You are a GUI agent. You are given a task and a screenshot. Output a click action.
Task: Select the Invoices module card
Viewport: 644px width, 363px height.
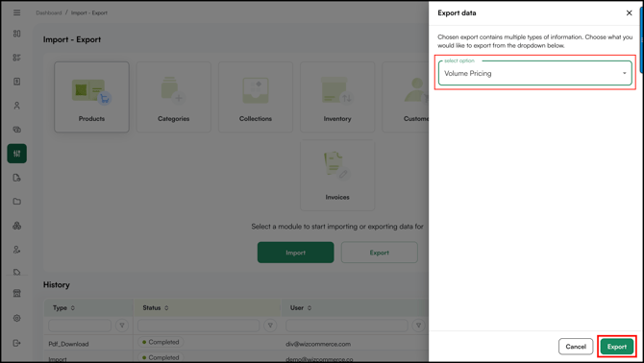337,175
